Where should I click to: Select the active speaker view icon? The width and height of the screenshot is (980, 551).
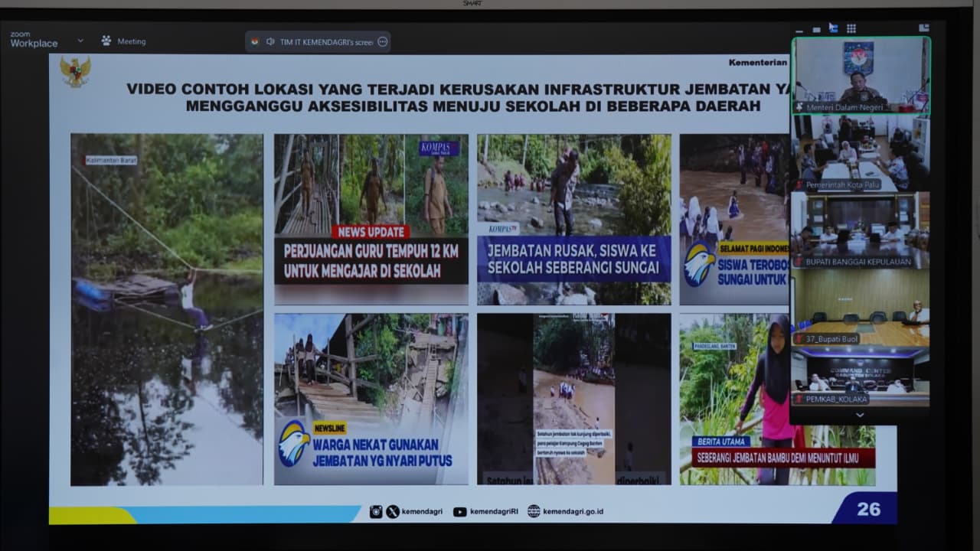[833, 28]
